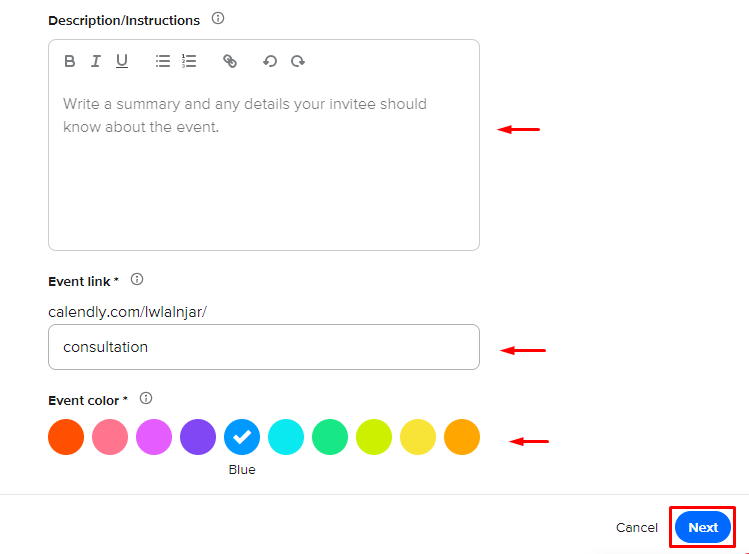Show info tooltip next to Event link
This screenshot has height=554, width=749.
(137, 279)
